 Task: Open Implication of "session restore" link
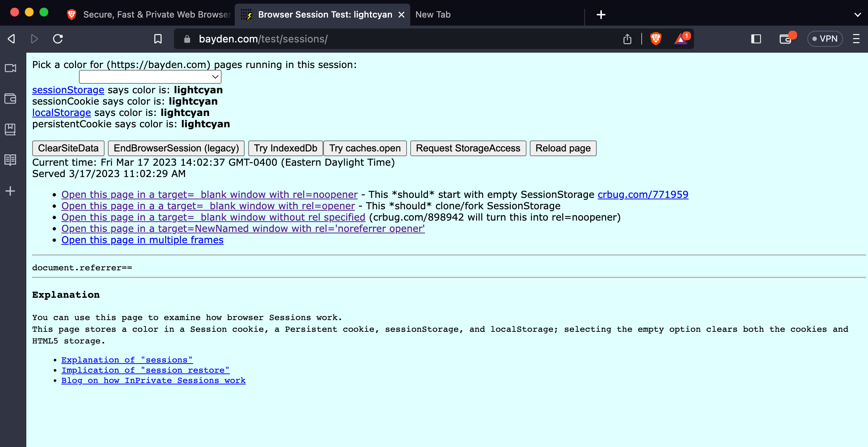coord(146,370)
